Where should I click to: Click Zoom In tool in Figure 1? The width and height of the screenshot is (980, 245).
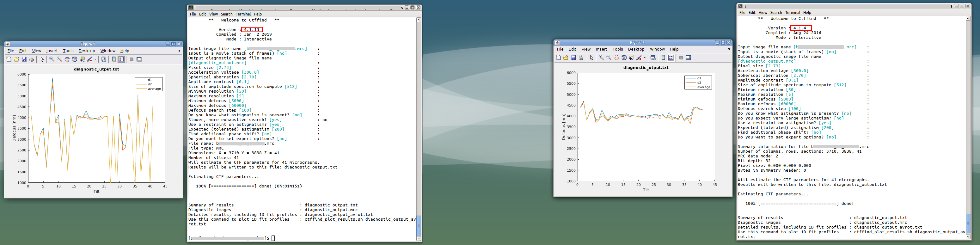click(52, 59)
